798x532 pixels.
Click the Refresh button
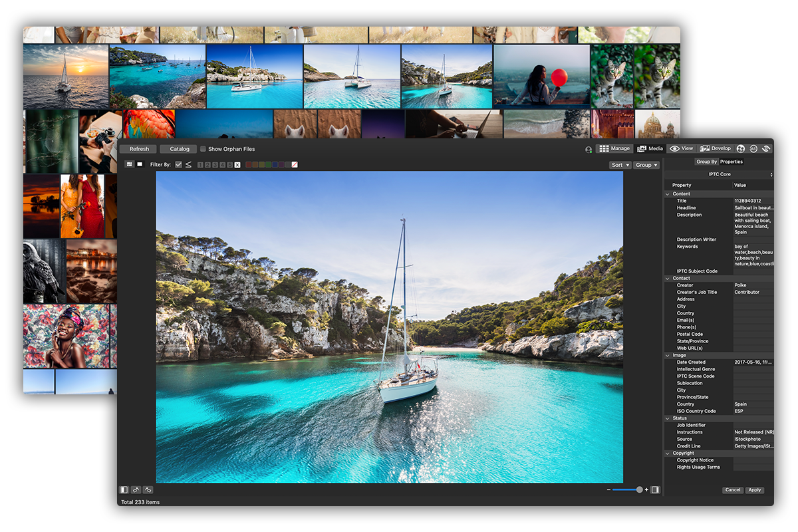[x=139, y=149]
